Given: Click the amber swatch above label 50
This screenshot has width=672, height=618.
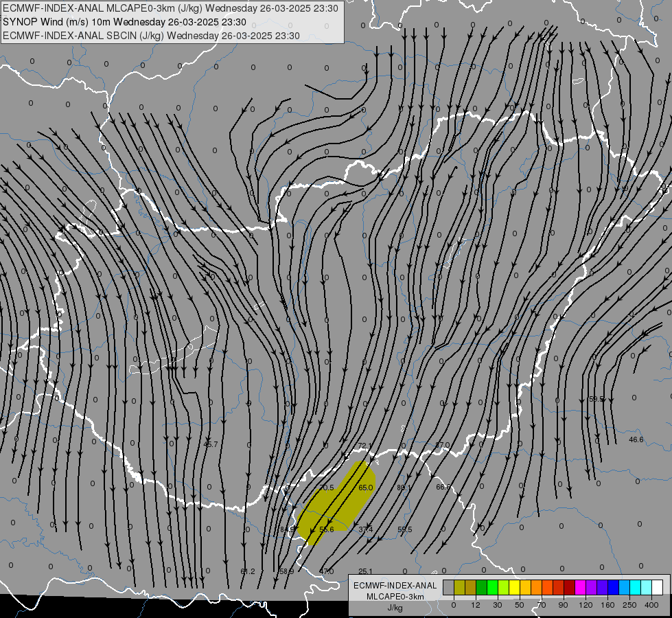Looking at the screenshot, I should [525, 587].
